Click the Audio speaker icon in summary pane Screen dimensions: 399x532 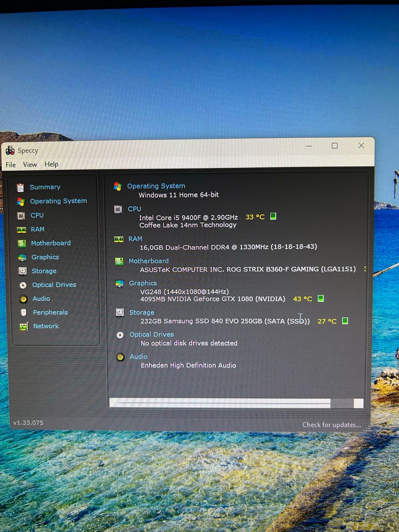120,357
